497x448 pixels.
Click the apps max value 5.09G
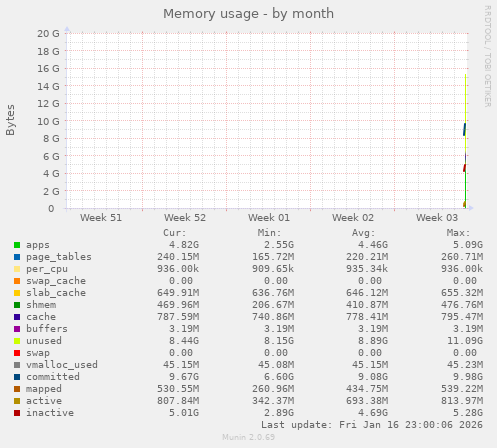pos(468,245)
